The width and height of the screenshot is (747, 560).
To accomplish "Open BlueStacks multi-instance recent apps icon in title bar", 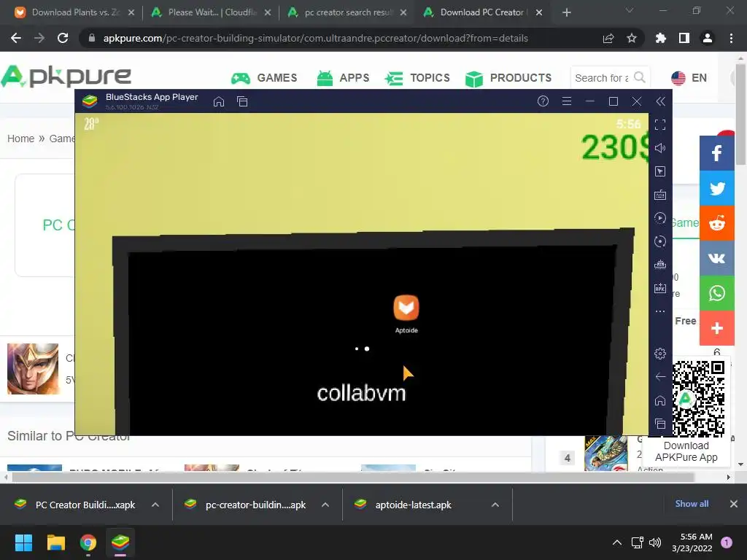I will [242, 101].
